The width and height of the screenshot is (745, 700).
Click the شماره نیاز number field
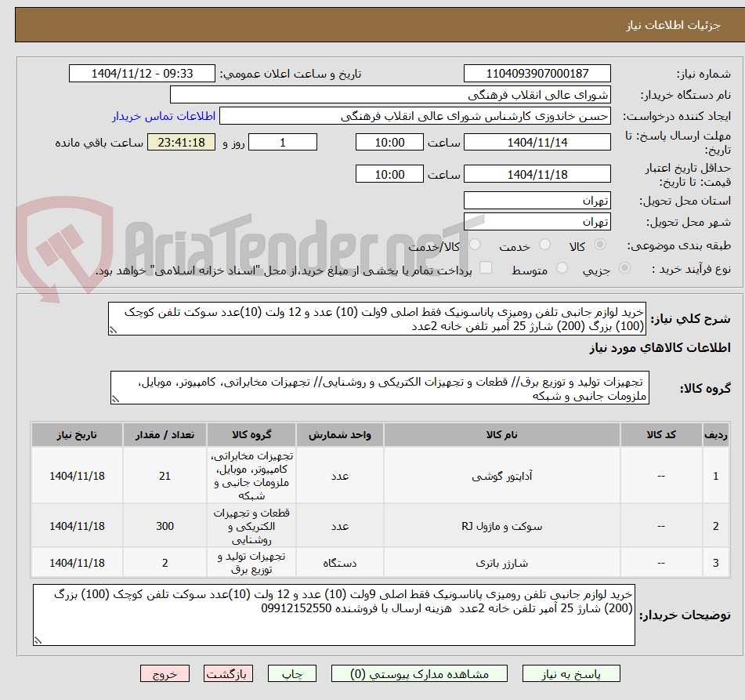537,74
